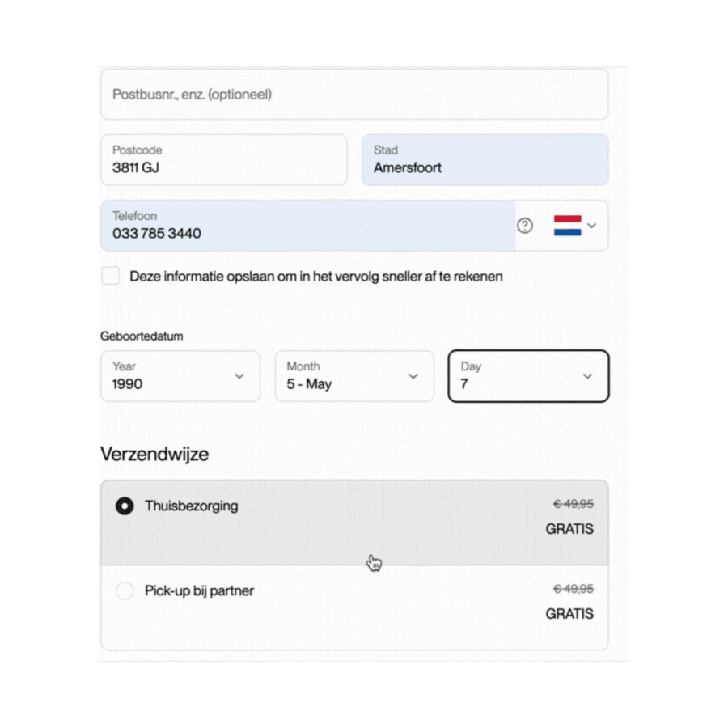Focus the Postbusnr. optional address field
Screen dimensions: 728x728
click(x=353, y=95)
